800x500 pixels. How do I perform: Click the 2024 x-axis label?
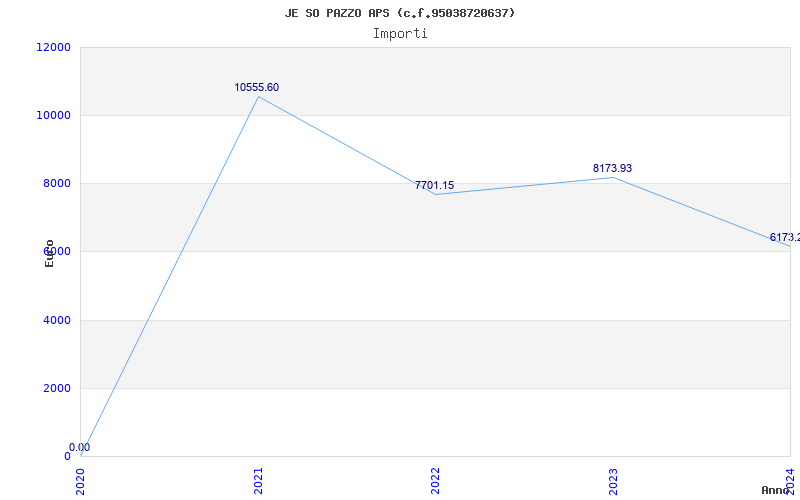point(790,480)
